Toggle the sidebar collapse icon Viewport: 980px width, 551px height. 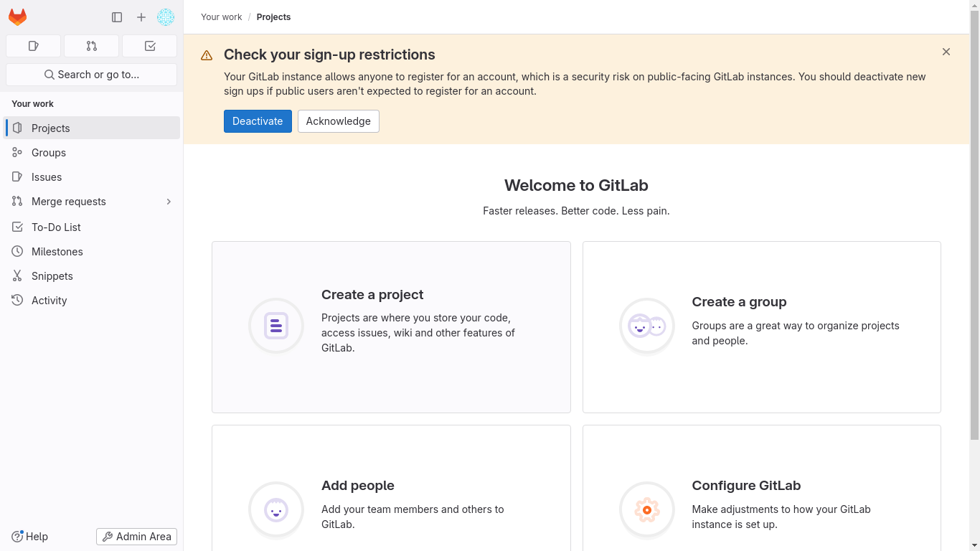117,17
